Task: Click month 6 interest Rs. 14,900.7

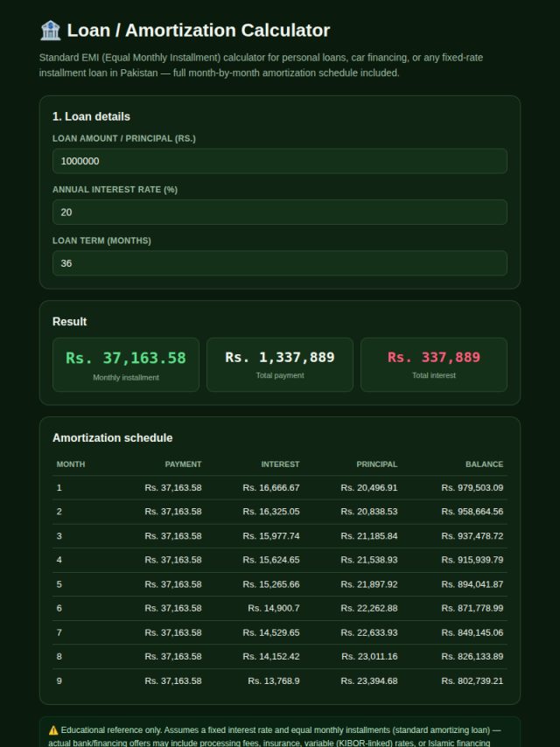Action: click(x=274, y=608)
